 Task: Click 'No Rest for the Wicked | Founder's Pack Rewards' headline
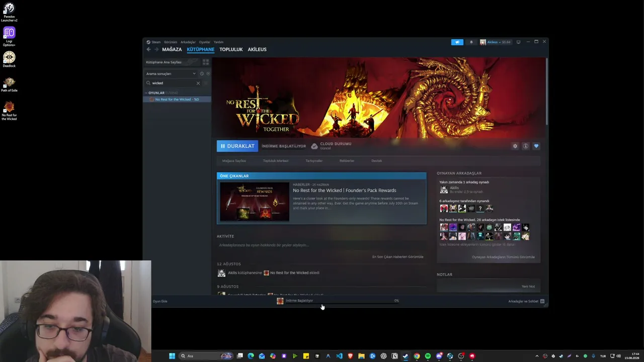pos(345,191)
